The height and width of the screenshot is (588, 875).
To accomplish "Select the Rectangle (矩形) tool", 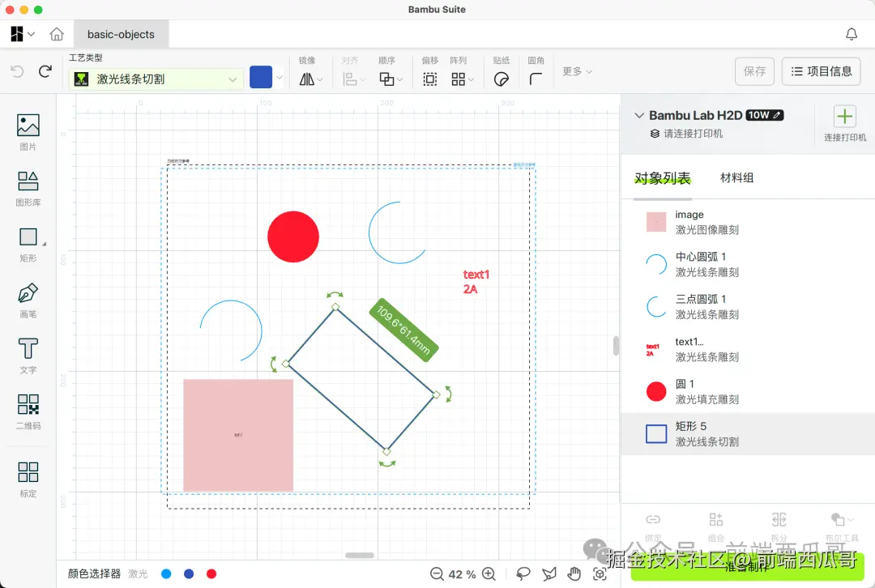I will pos(28,245).
